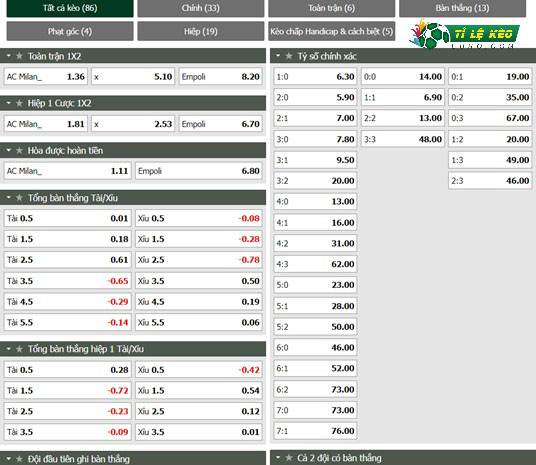
Task: Collapse Tổng bàn thắng Tài/Xỉu arrow
Action: tap(9, 197)
